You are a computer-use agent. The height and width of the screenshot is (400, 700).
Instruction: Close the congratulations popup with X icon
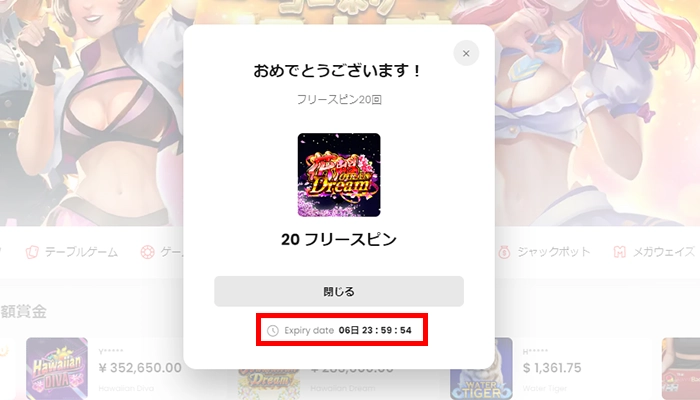466,53
